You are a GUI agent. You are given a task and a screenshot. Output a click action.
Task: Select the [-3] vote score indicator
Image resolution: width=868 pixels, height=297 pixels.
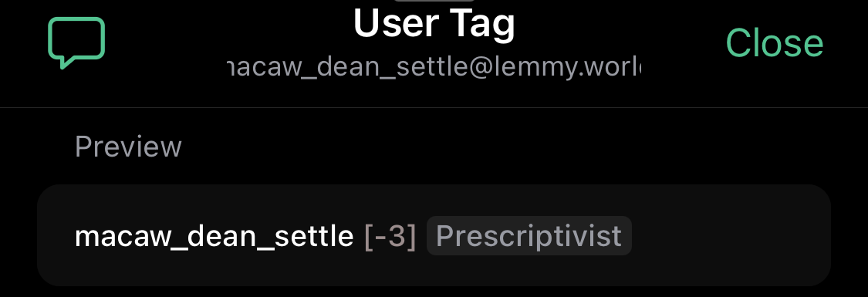[x=390, y=236]
